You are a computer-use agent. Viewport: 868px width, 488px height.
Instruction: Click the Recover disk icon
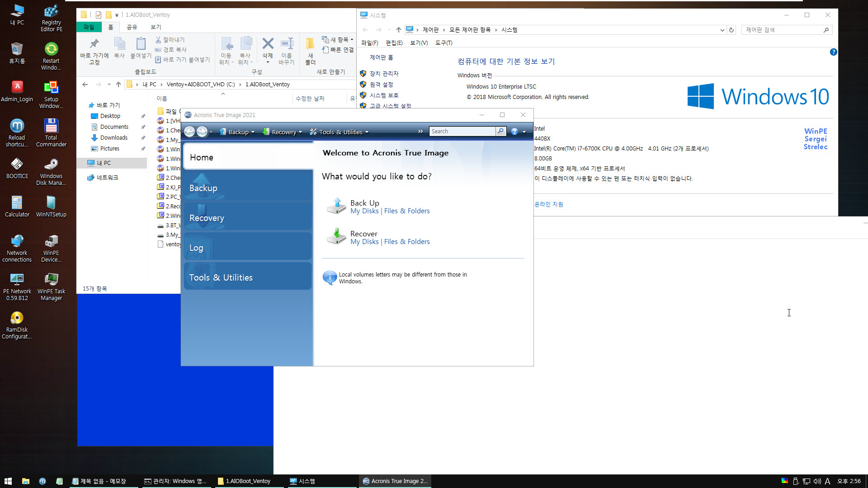pos(336,236)
